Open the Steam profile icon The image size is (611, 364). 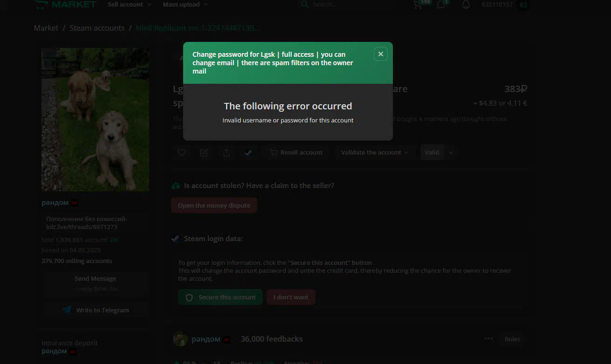tap(248, 153)
